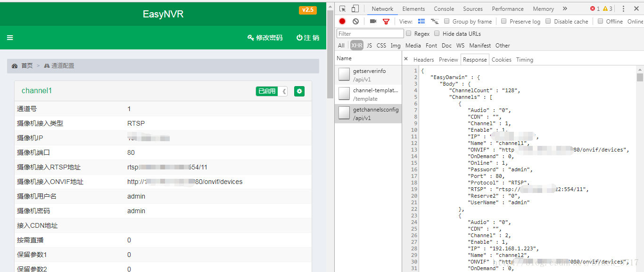Click the red error count indicator

(x=595, y=8)
